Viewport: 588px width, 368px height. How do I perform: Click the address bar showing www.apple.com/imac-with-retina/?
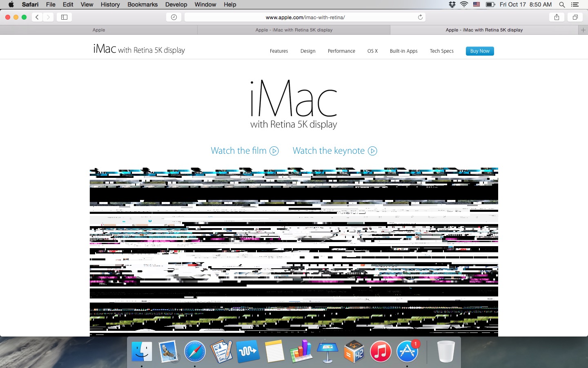coord(305,17)
